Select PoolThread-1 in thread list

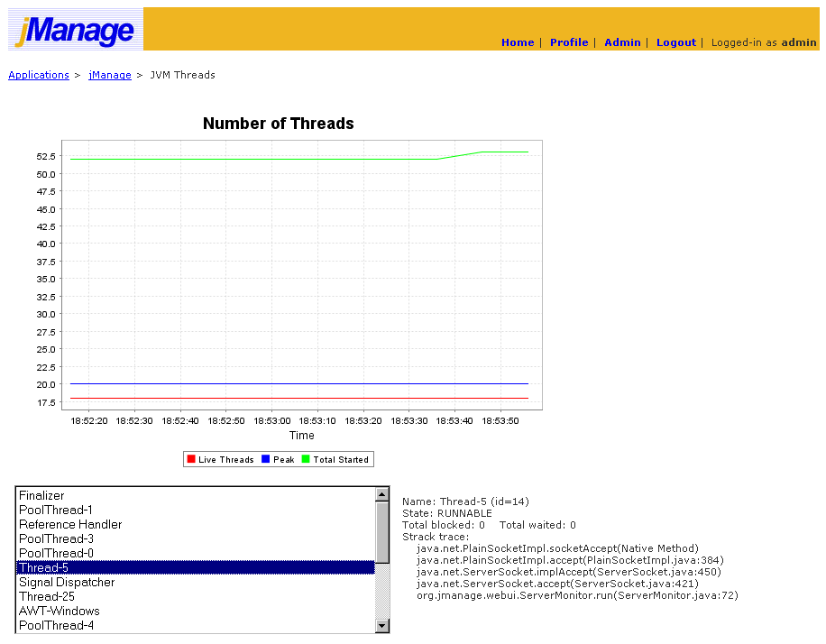click(x=196, y=511)
